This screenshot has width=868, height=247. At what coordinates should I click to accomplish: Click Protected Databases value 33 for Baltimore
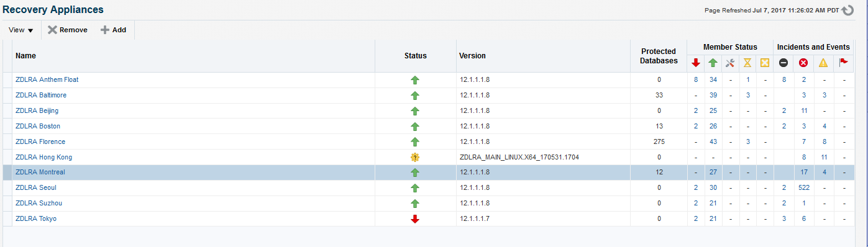pos(659,95)
